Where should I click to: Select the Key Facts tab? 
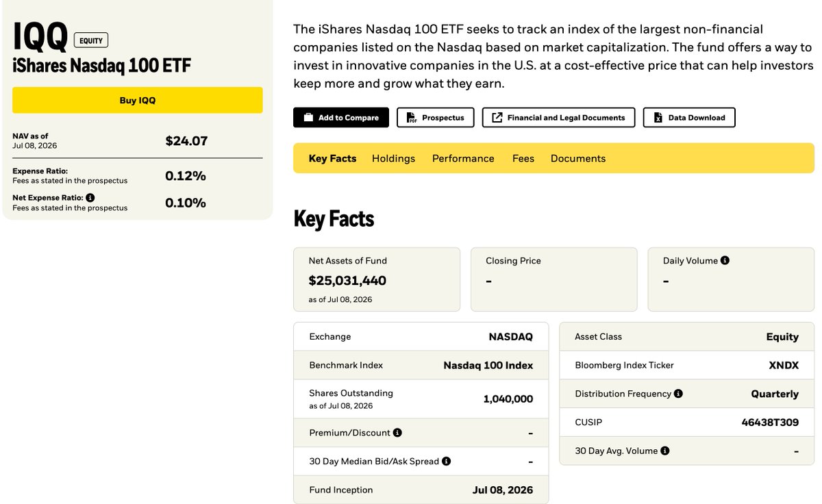point(332,158)
